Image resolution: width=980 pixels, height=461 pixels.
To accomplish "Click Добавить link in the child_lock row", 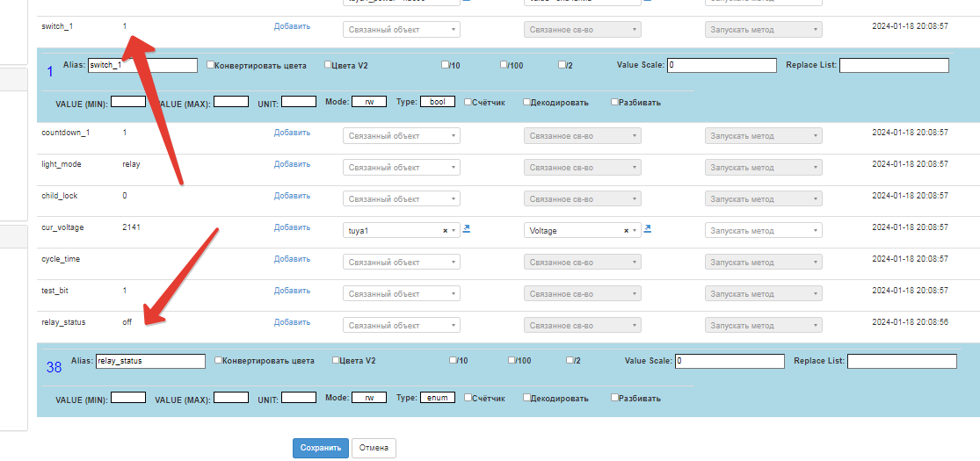I will 292,196.
